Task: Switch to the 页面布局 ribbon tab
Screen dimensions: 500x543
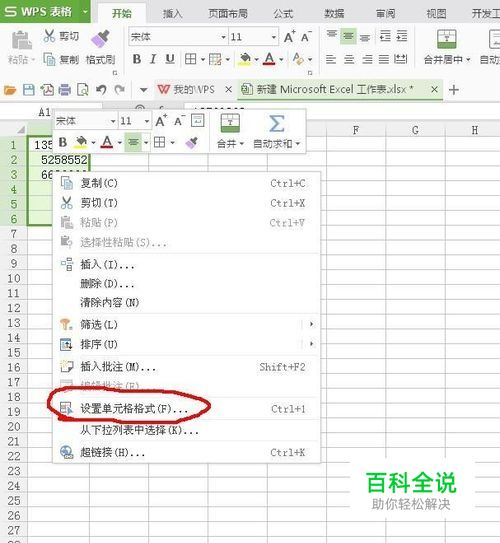Action: pos(227,14)
